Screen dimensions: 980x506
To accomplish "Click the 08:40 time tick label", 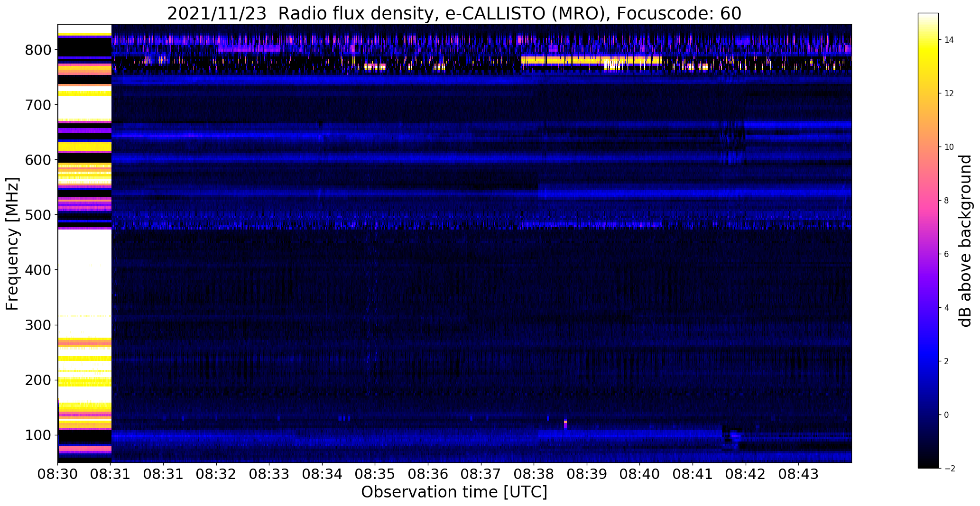I will [x=640, y=474].
